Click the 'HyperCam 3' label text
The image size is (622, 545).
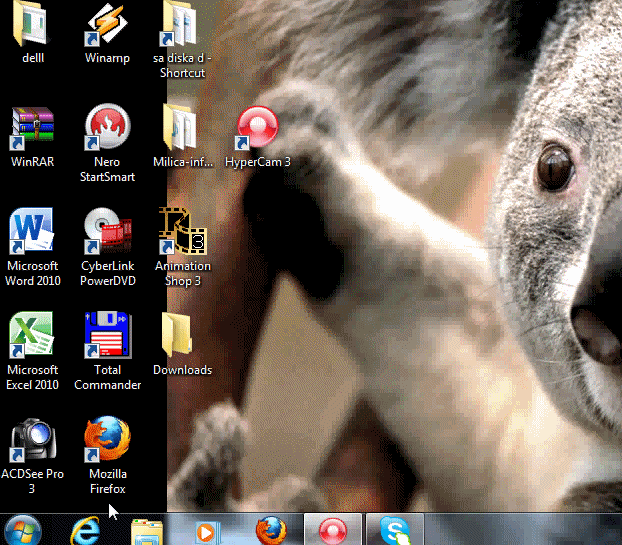click(x=258, y=162)
